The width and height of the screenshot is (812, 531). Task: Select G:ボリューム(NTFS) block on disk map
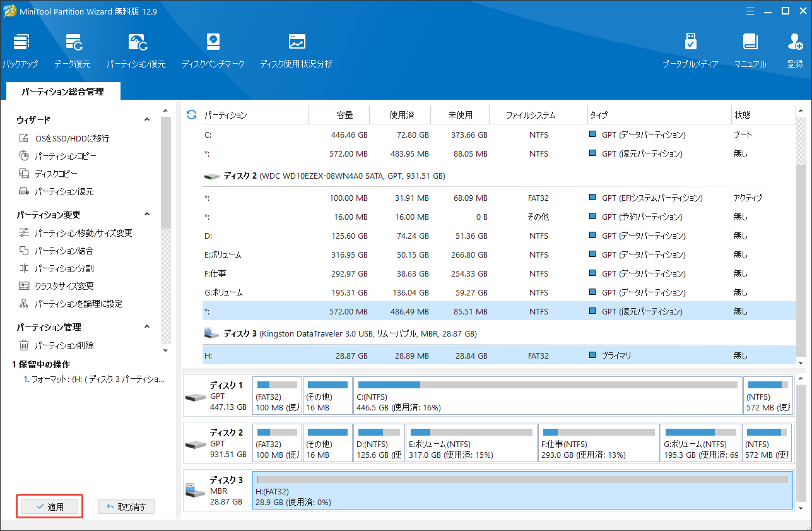tap(700, 443)
